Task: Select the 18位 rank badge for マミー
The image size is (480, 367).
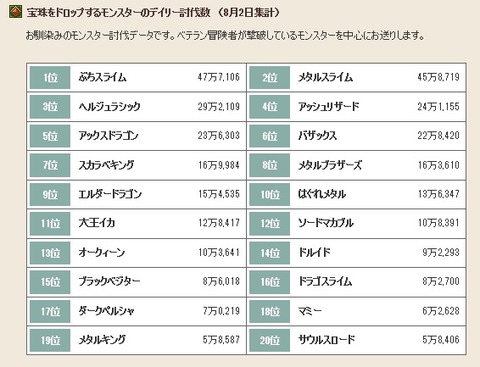Action: pyautogui.click(x=269, y=311)
